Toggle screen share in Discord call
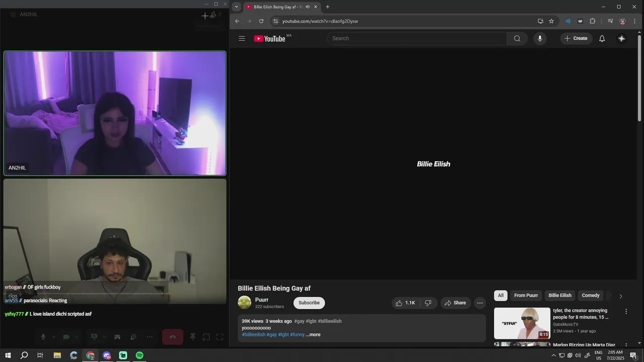Image resolution: width=644 pixels, height=362 pixels. (x=94, y=337)
